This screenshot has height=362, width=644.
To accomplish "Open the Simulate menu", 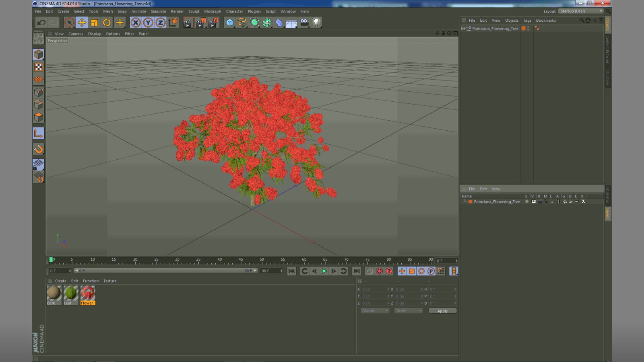I will coord(158,11).
